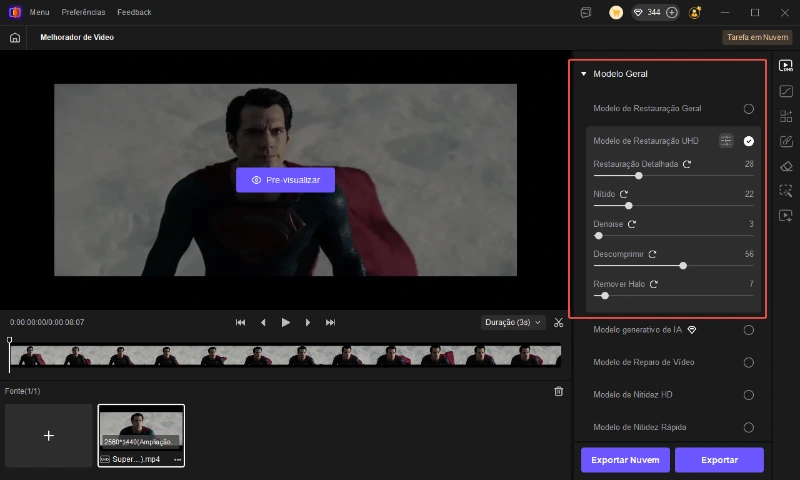Viewport: 800px width, 480px height.
Task: Click the Pré-visualizar button
Action: (285, 180)
